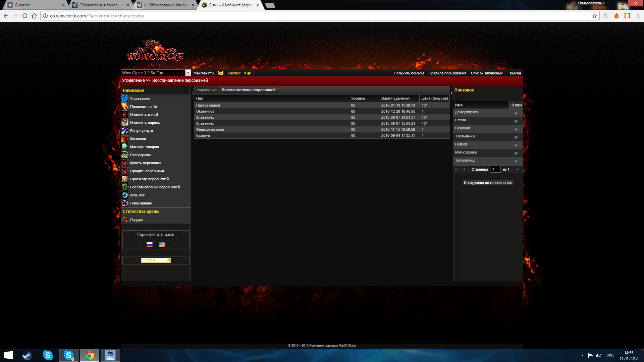644x362 pixels.
Task: Click the Инструкция по голосованию button
Action: pos(488,183)
